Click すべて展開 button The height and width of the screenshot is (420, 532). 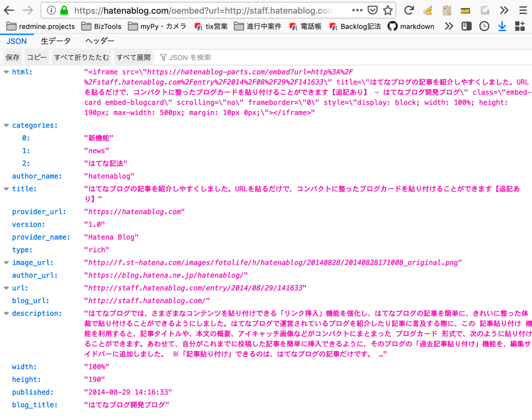[x=133, y=57]
